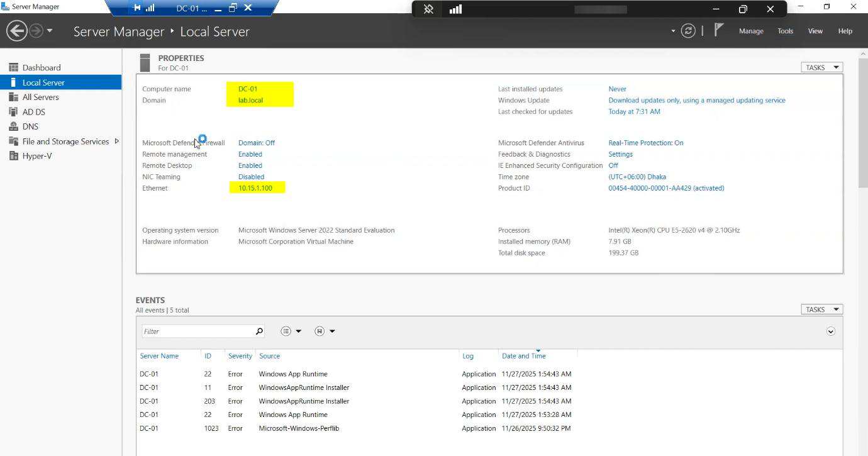Click the Server Manager title icon
868x456 pixels.
click(x=5, y=6)
